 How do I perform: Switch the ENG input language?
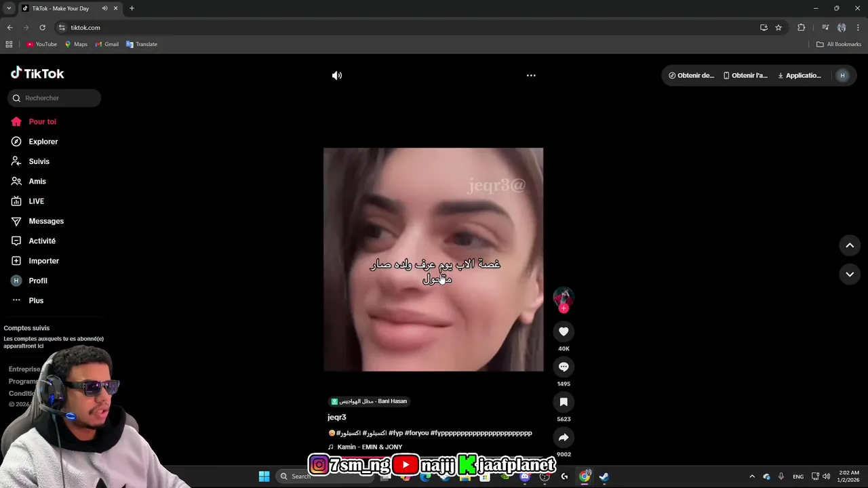tap(798, 476)
